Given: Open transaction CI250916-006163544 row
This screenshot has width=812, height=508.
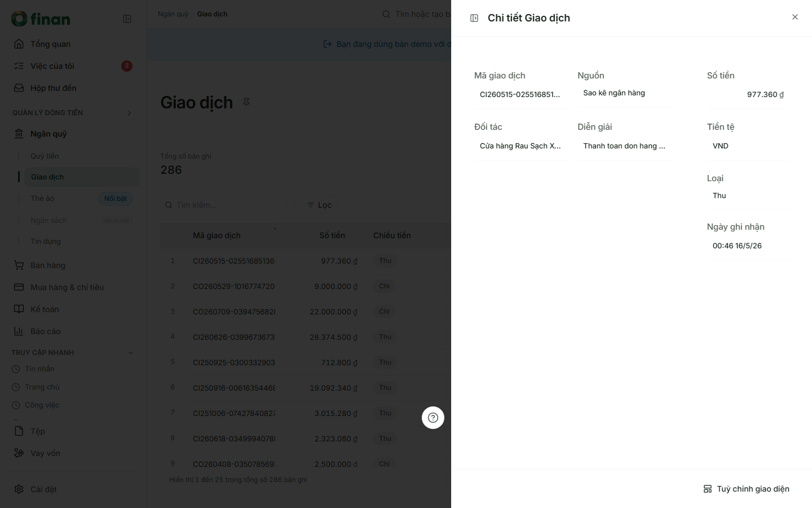Looking at the screenshot, I should 306,388.
